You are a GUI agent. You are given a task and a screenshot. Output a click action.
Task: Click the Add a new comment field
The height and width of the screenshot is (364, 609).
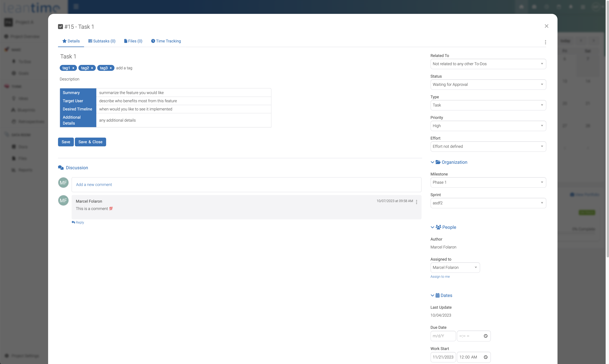tap(246, 185)
